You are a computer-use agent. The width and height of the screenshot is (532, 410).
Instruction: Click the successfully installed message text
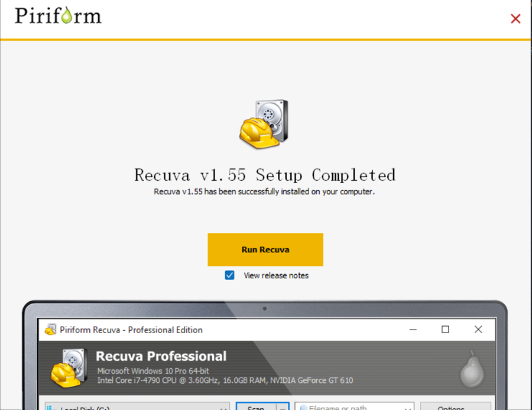click(264, 191)
